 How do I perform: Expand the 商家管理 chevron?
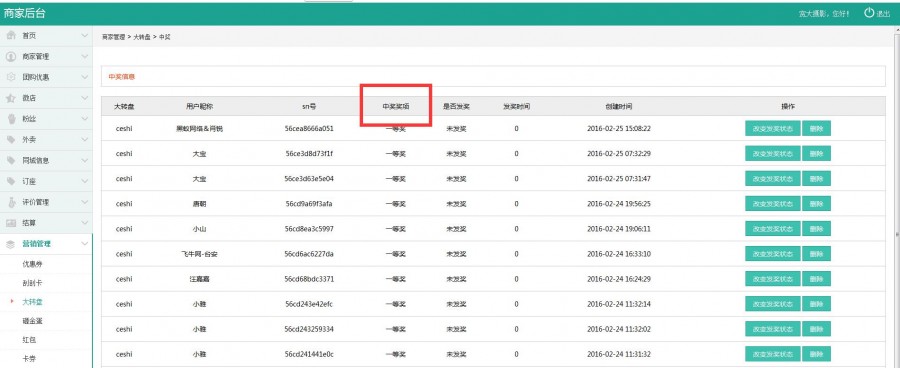click(84, 56)
